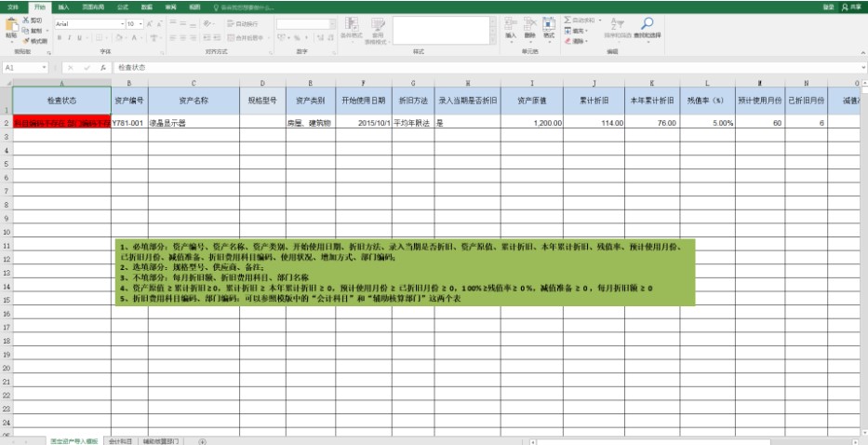Switch to the Review (审阅) ribbon tab

tap(170, 7)
